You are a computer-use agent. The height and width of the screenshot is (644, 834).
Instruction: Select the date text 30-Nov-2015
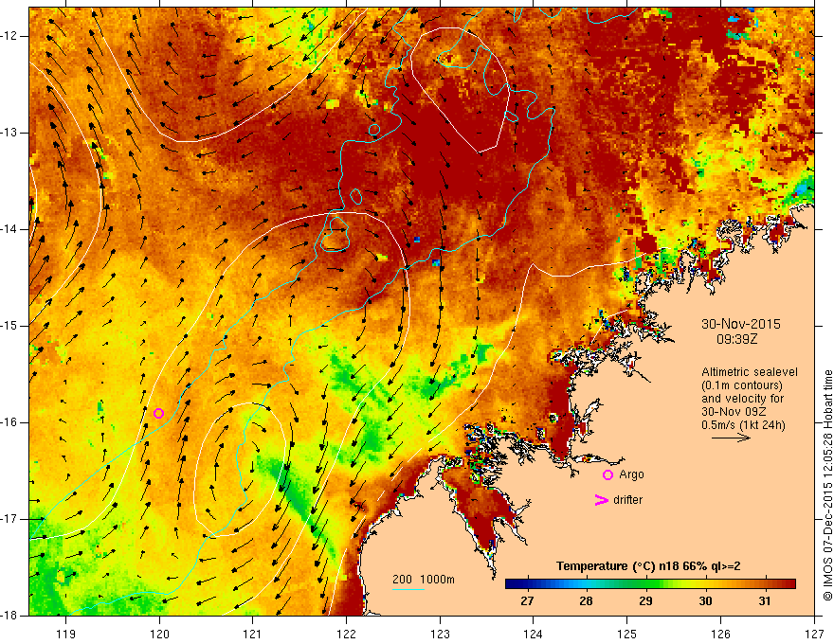tap(741, 324)
